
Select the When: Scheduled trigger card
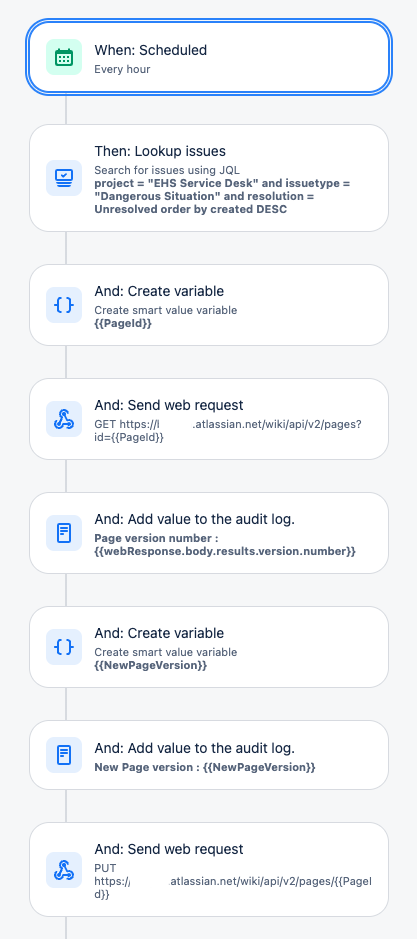click(x=208, y=57)
